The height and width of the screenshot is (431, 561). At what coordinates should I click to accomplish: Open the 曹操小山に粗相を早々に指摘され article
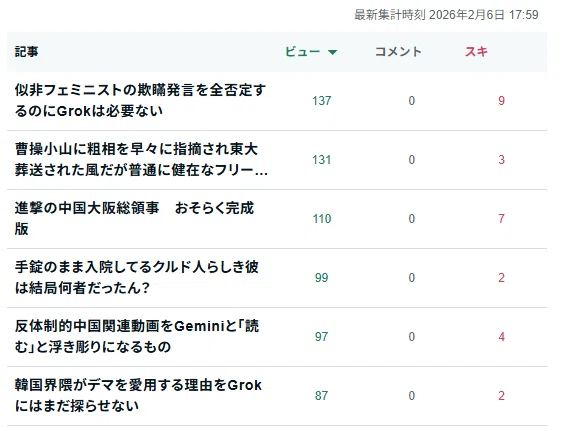coord(141,160)
